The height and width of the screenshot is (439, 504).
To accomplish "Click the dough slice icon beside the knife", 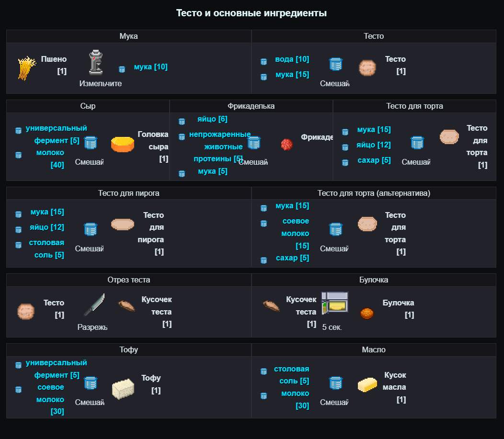I will point(127,305).
